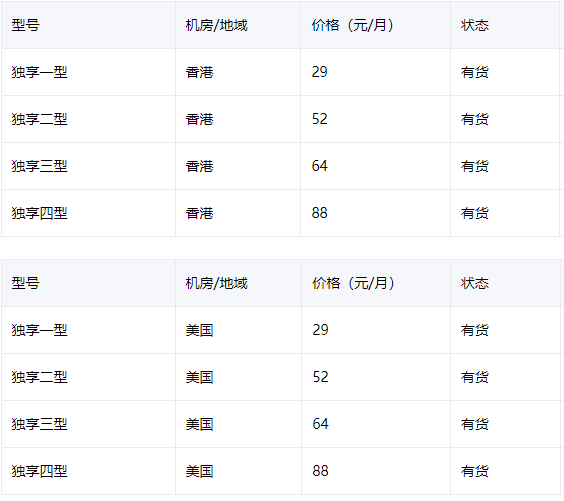
Task: Pick price 52 in the 美国 table
Action: [x=320, y=377]
